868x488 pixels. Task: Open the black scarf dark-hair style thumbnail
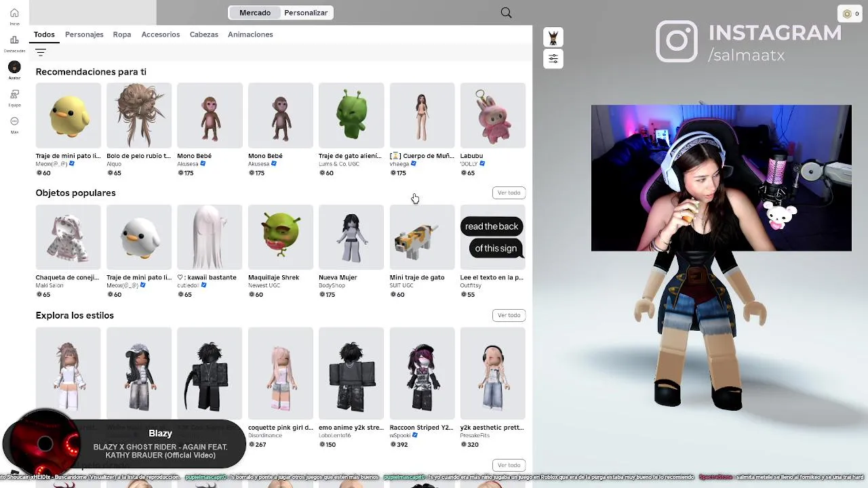(210, 373)
